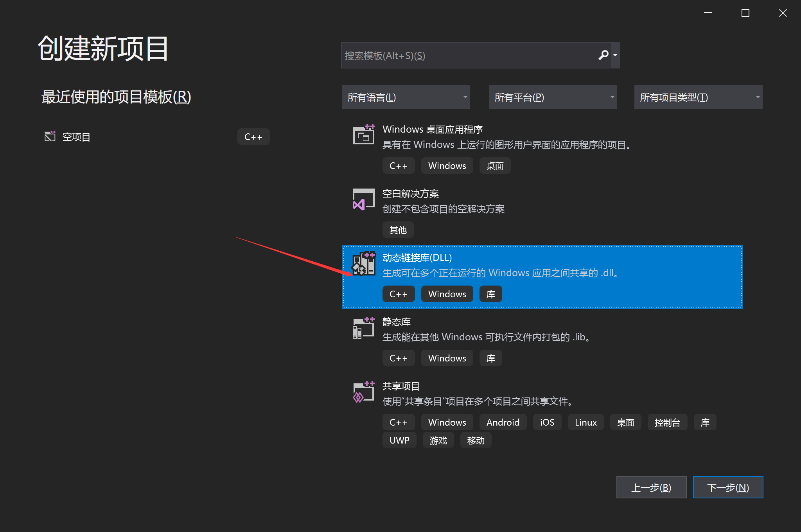Close the create new project dialog
Viewport: 801px width, 532px height.
click(783, 13)
